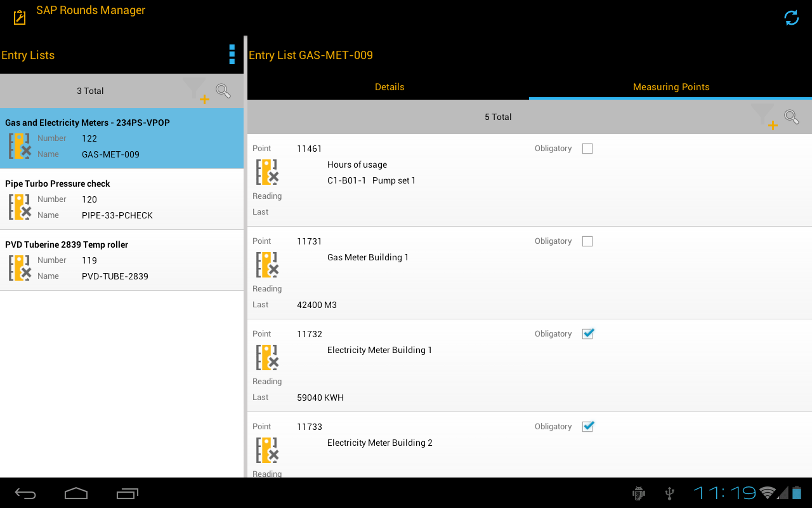This screenshot has height=508, width=812.
Task: Search the Measuring Points list
Action: [791, 117]
